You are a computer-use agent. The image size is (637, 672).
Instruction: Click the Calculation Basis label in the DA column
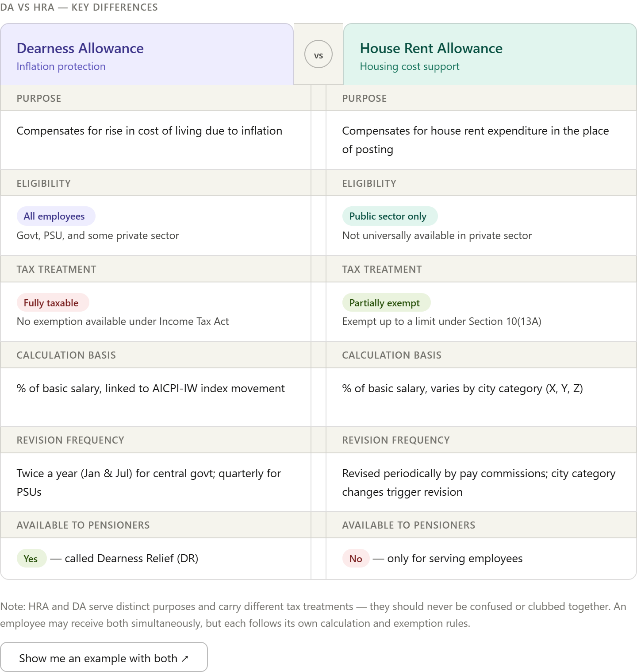[66, 355]
